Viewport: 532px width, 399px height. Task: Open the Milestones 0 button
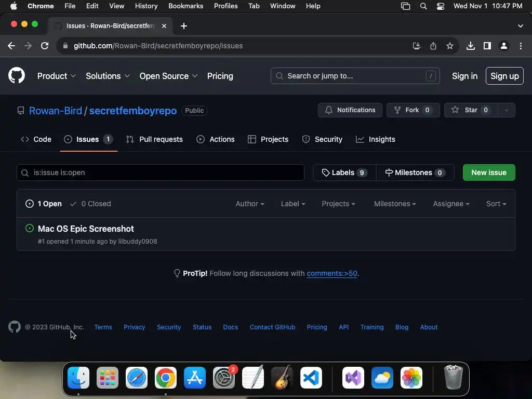click(415, 172)
